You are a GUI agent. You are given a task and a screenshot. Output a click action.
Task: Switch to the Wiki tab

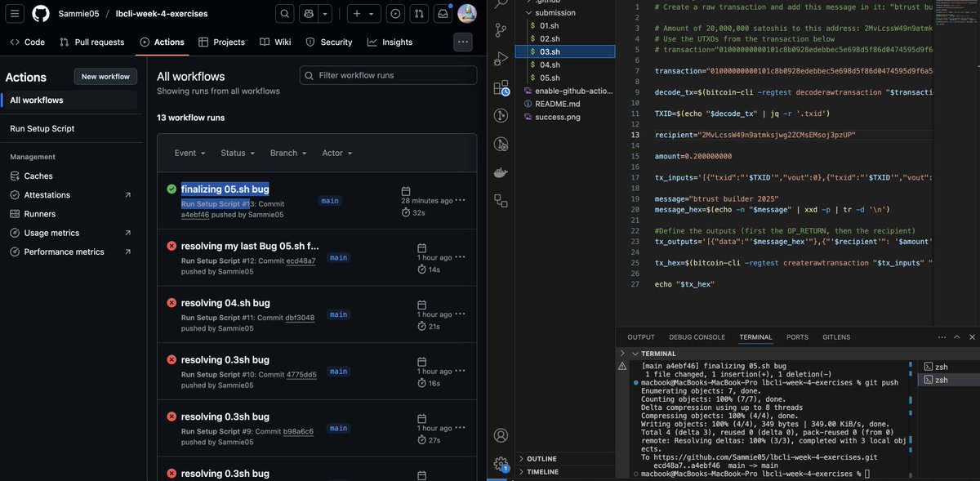coord(275,42)
